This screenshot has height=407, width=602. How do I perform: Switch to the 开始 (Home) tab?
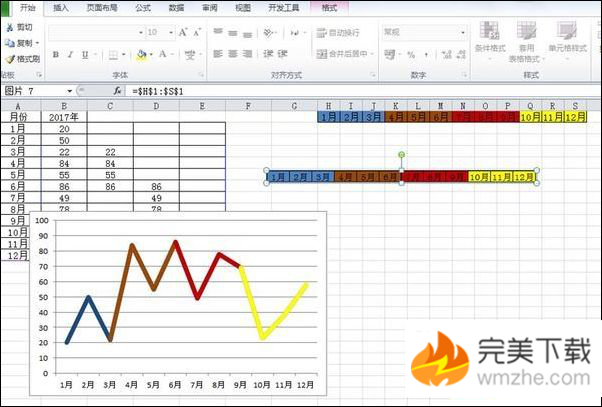click(x=28, y=7)
